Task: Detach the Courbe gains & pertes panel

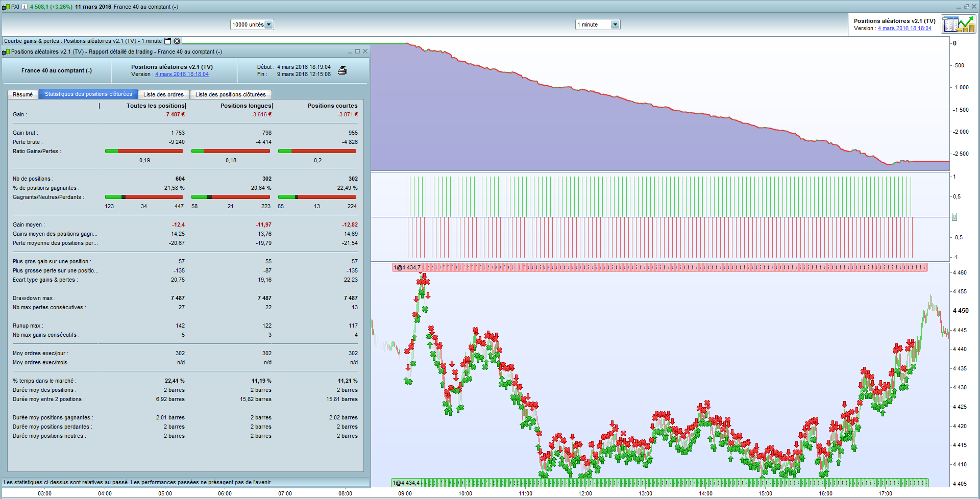Action: [167, 41]
